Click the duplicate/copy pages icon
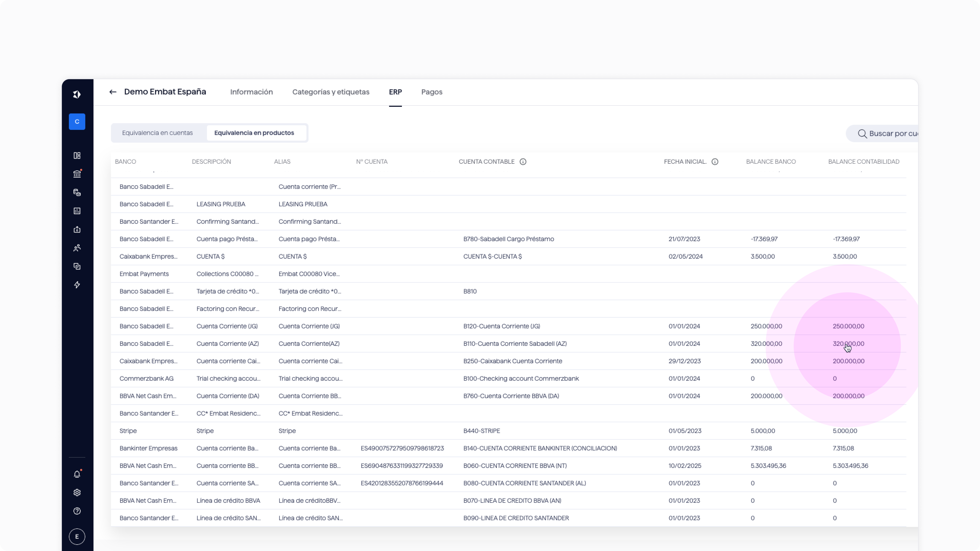980x551 pixels. (77, 266)
